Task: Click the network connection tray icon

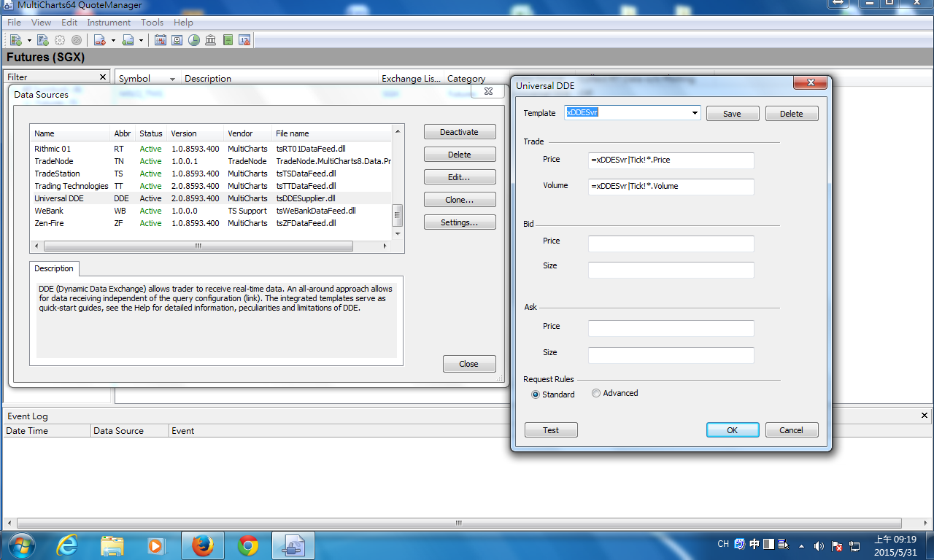Action: [854, 545]
